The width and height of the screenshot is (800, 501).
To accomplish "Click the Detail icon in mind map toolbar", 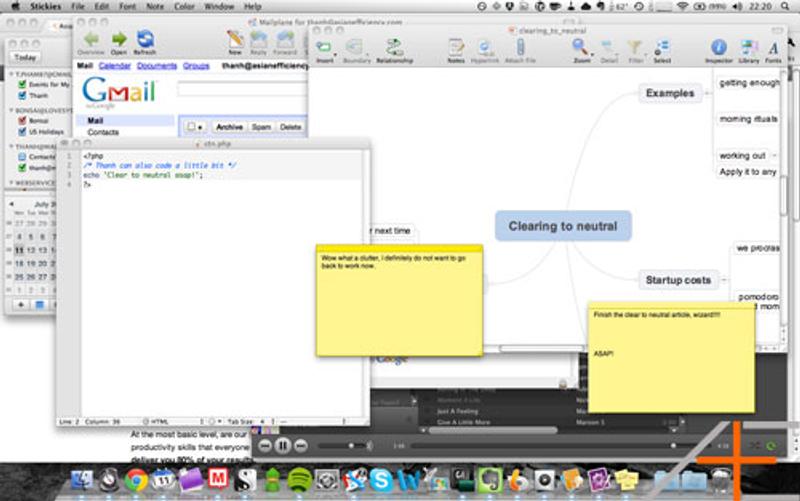I will pyautogui.click(x=608, y=47).
